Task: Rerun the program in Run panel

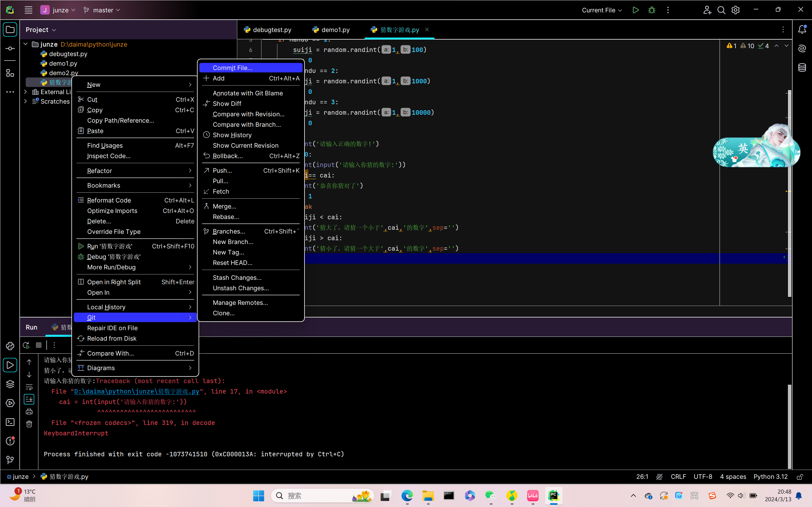Action: tap(26, 345)
